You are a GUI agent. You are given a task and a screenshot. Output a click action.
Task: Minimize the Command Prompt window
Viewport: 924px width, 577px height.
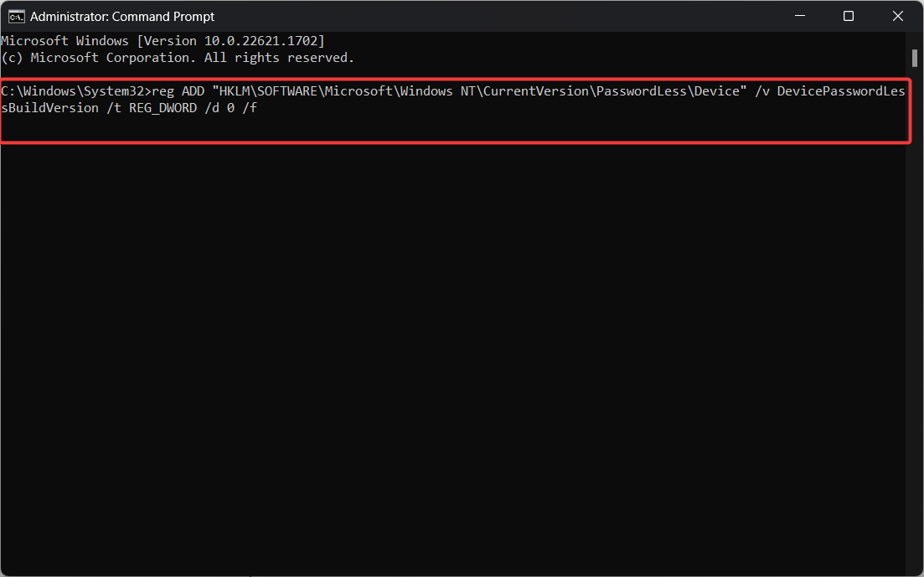click(800, 16)
